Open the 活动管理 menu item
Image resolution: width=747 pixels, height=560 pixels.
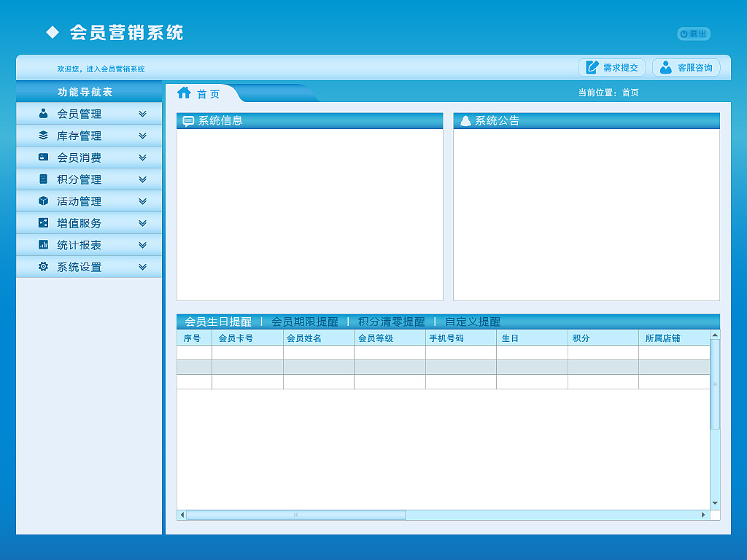[89, 201]
